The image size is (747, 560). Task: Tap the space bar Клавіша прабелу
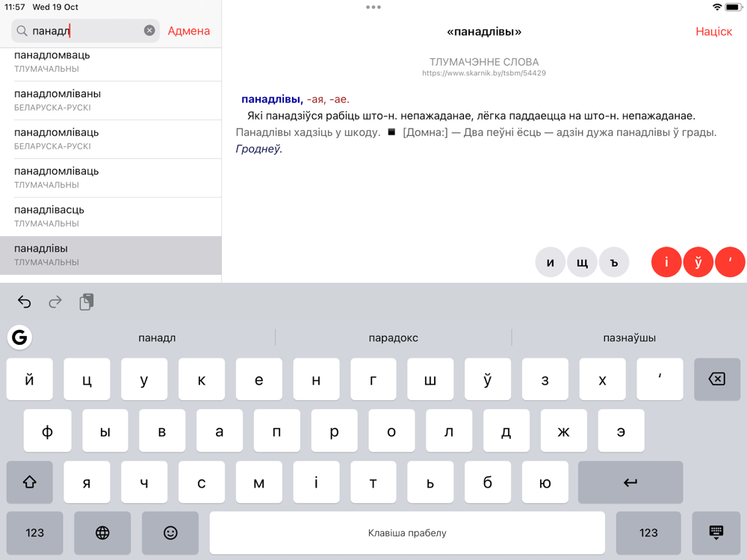point(407,532)
